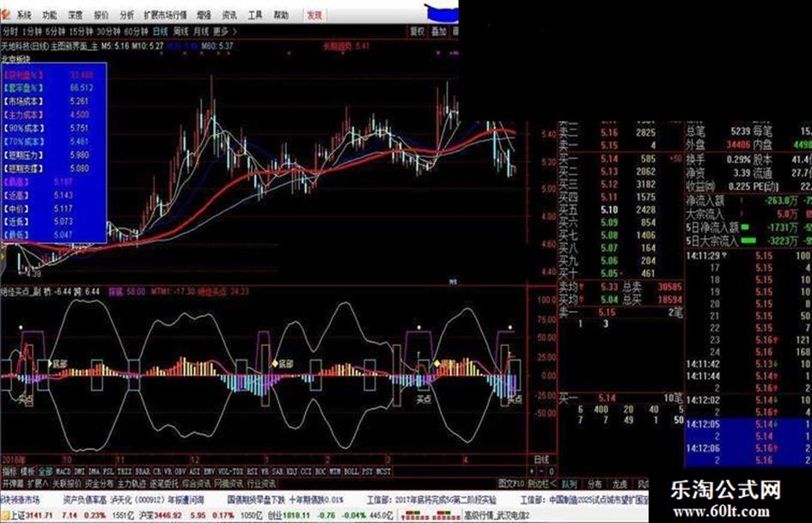Open the 资金分布 tab

(100, 483)
